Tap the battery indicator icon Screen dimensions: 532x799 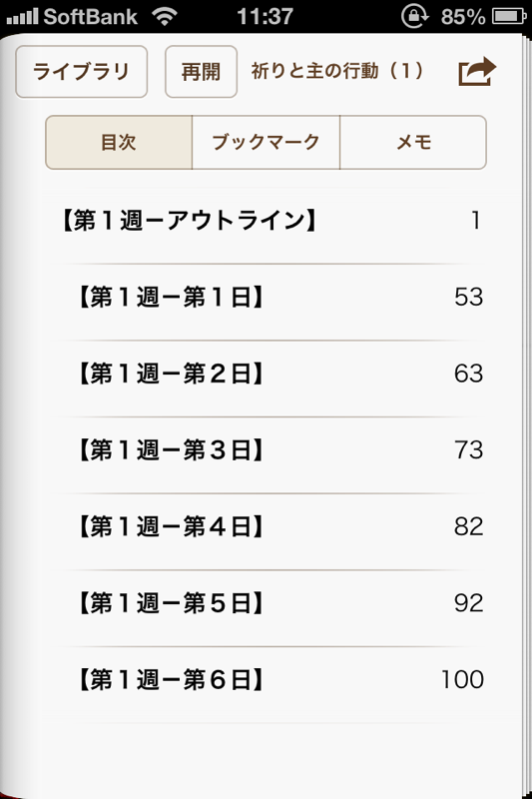509,16
